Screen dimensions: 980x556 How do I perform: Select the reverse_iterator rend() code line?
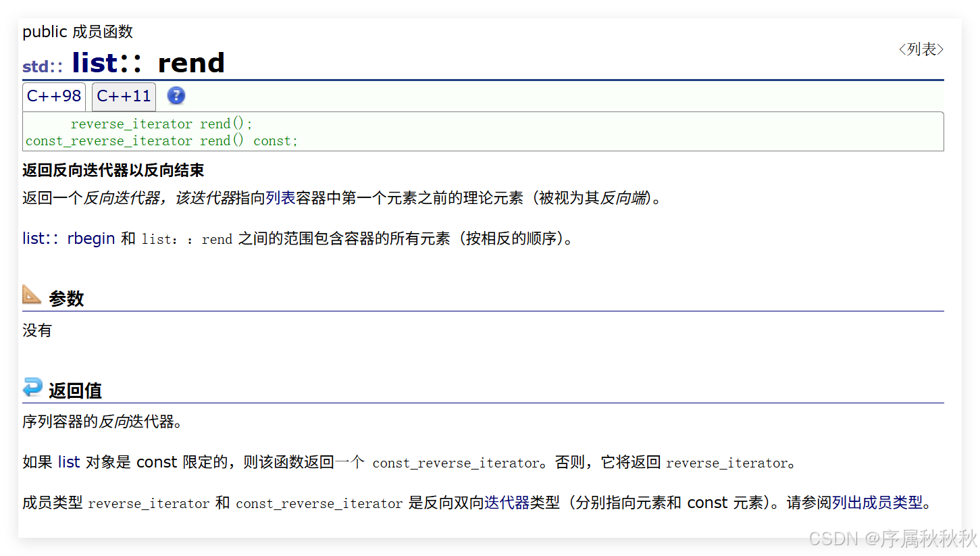[x=161, y=124]
